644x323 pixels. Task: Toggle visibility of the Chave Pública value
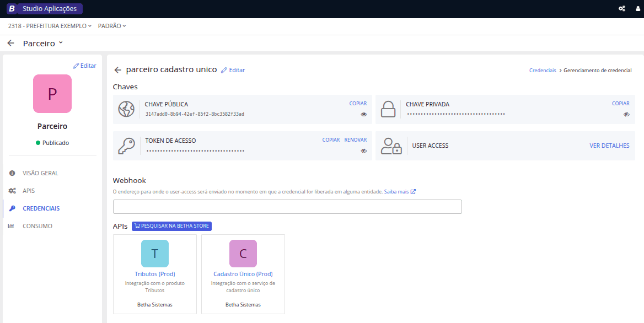[363, 114]
